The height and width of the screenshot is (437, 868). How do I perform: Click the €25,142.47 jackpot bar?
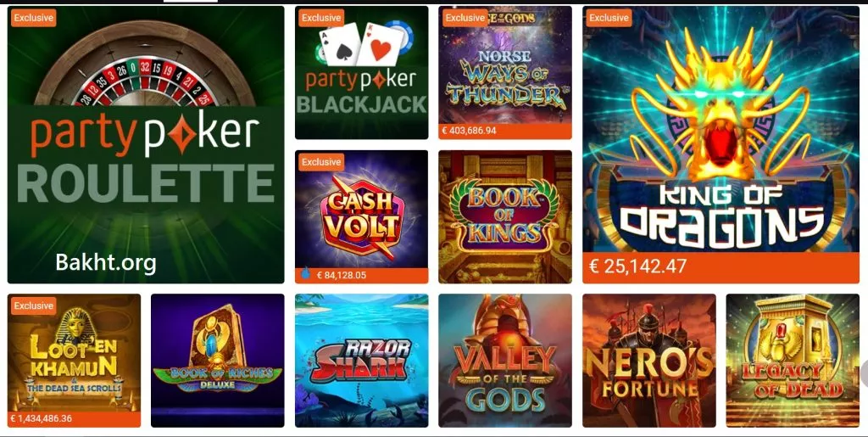pos(721,267)
